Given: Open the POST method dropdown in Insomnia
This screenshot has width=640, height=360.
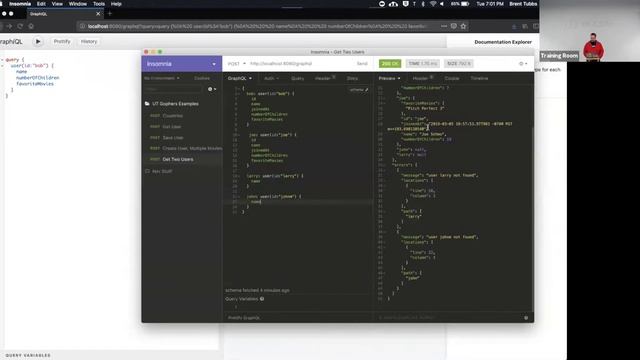Looking at the screenshot, I should click(x=236, y=64).
